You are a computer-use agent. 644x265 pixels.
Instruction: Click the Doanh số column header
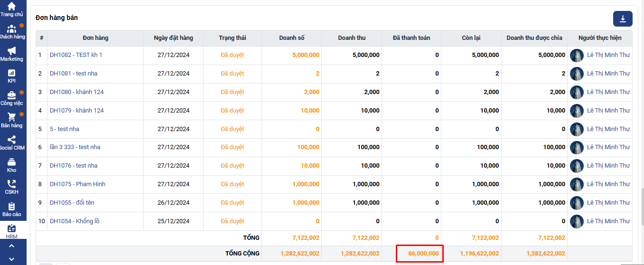tap(291, 38)
